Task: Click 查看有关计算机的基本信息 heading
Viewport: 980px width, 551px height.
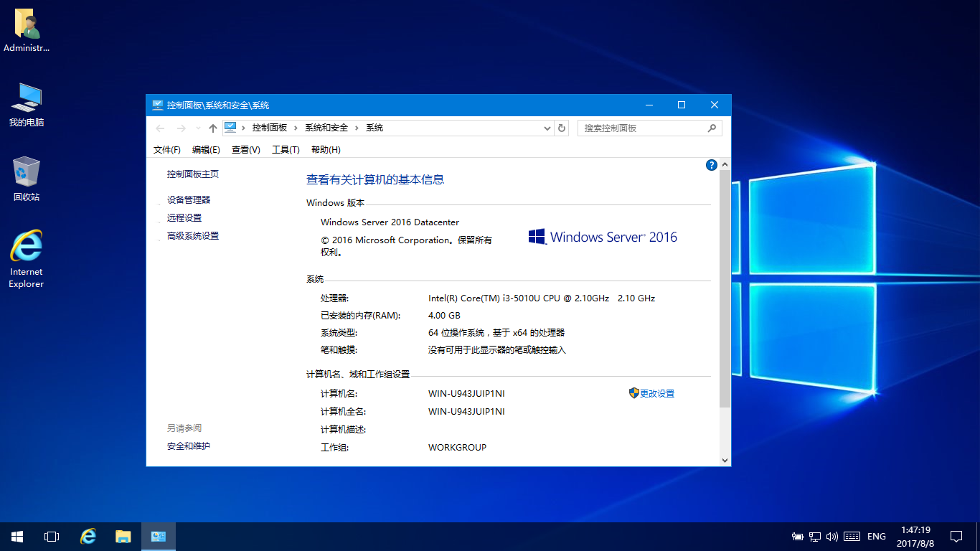Action: coord(375,179)
